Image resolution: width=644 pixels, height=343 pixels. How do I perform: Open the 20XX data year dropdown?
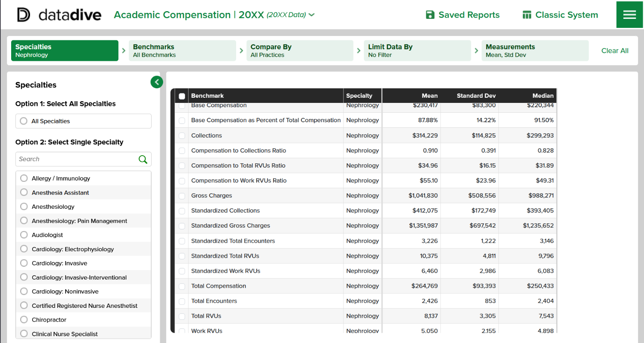click(311, 15)
